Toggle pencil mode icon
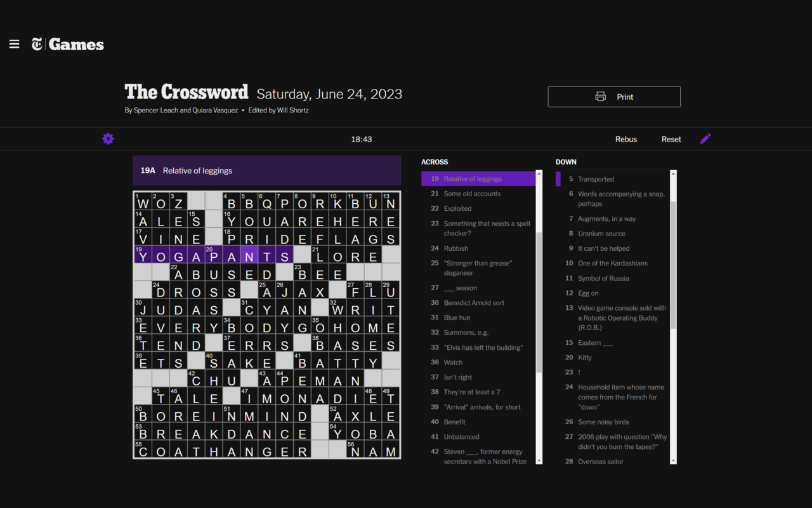The height and width of the screenshot is (508, 812). (705, 138)
